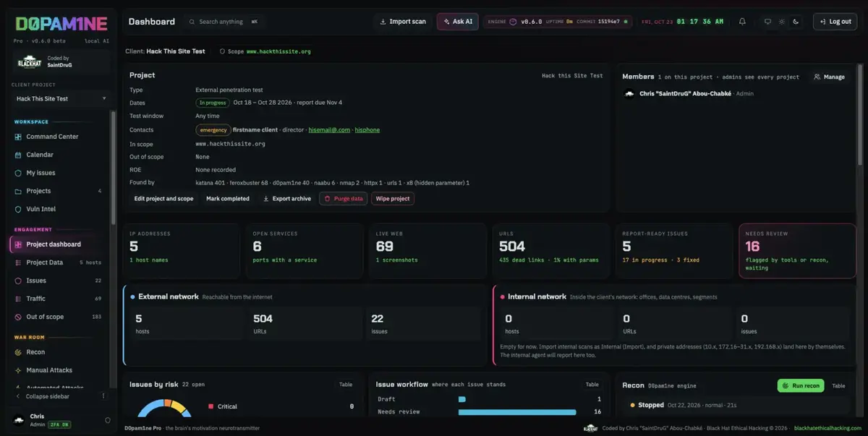This screenshot has height=436, width=868.
Task: Open Project Data in the sidebar
Action: [x=58, y=262]
